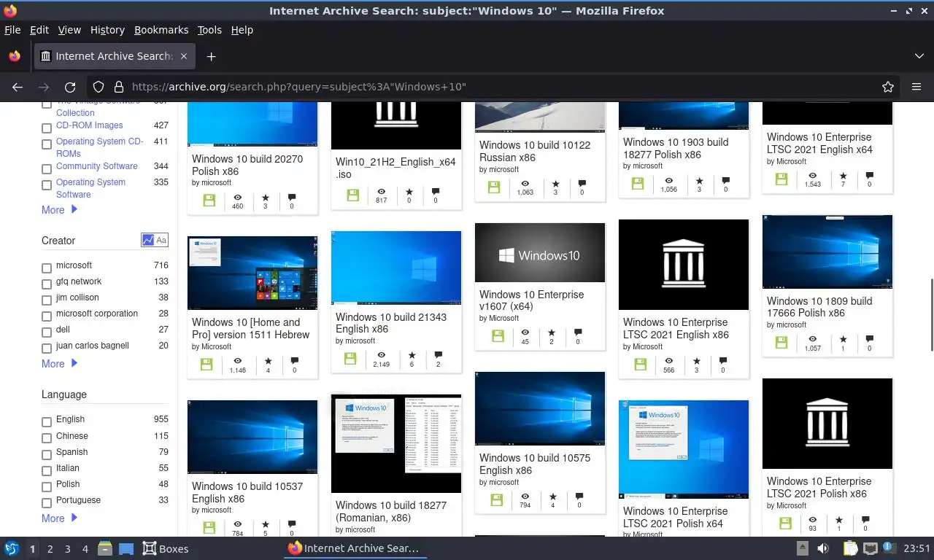The image size is (934, 560).
Task: Open Windows 10 build 21343 English x86
Action: [x=391, y=323]
